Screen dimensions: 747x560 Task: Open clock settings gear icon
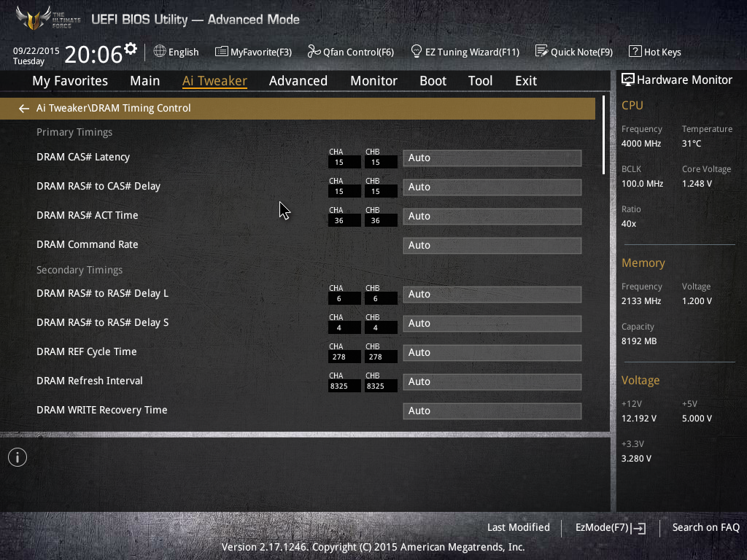click(x=131, y=49)
